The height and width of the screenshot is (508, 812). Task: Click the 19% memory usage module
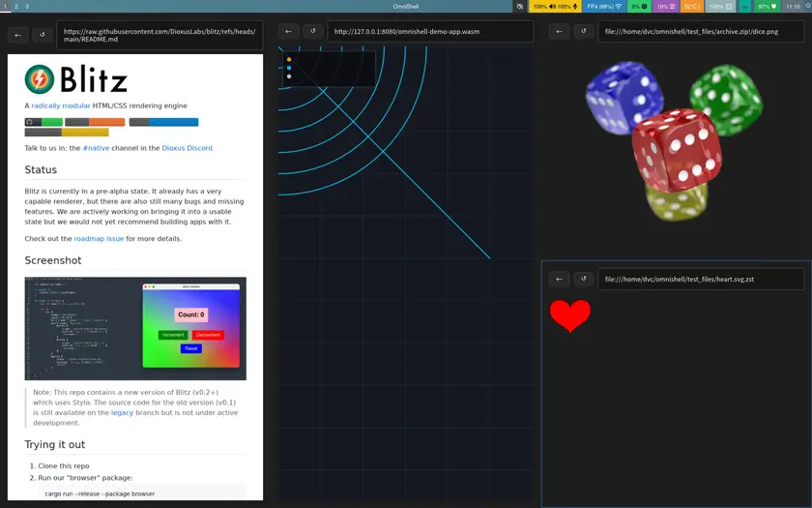665,6
